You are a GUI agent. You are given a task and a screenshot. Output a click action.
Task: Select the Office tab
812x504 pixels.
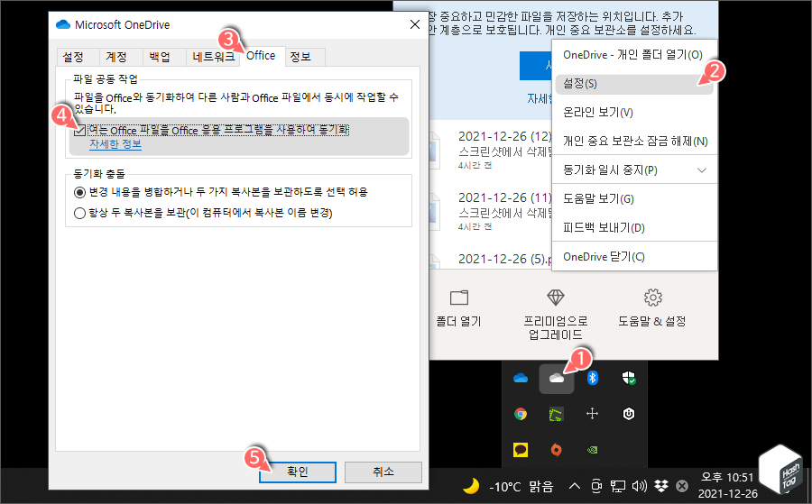[x=261, y=56]
